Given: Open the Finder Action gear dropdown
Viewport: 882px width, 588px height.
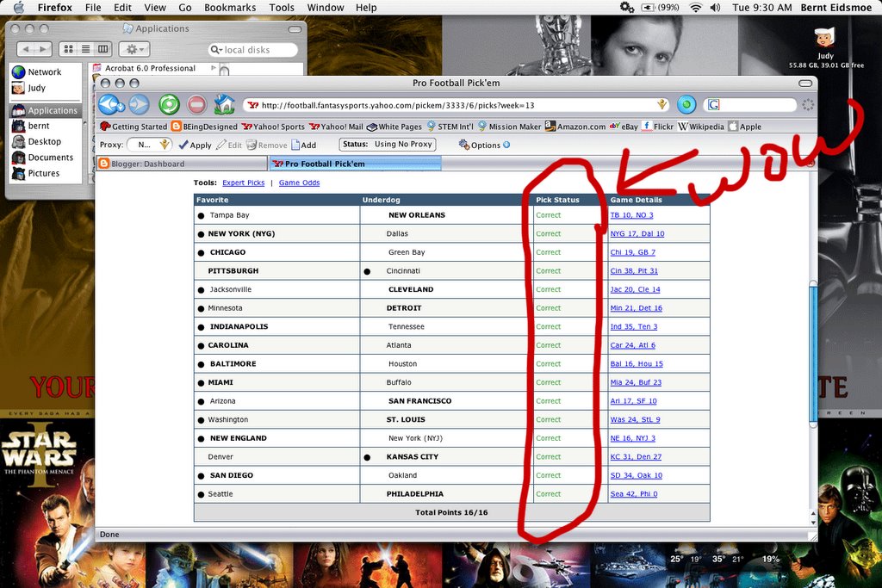Looking at the screenshot, I should (x=134, y=49).
